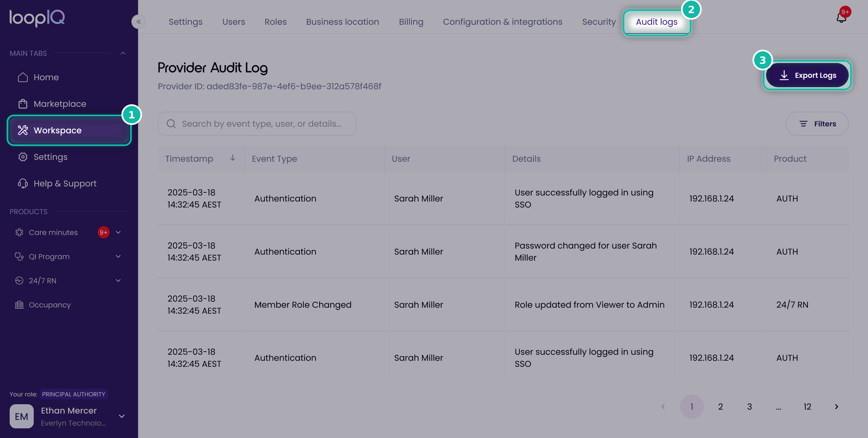868x438 pixels.
Task: Select page 1 in pagination
Action: coord(692,407)
